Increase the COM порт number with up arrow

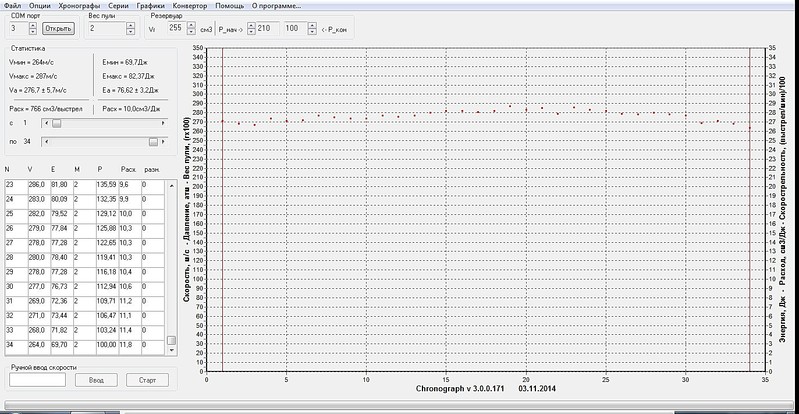coord(34,25)
